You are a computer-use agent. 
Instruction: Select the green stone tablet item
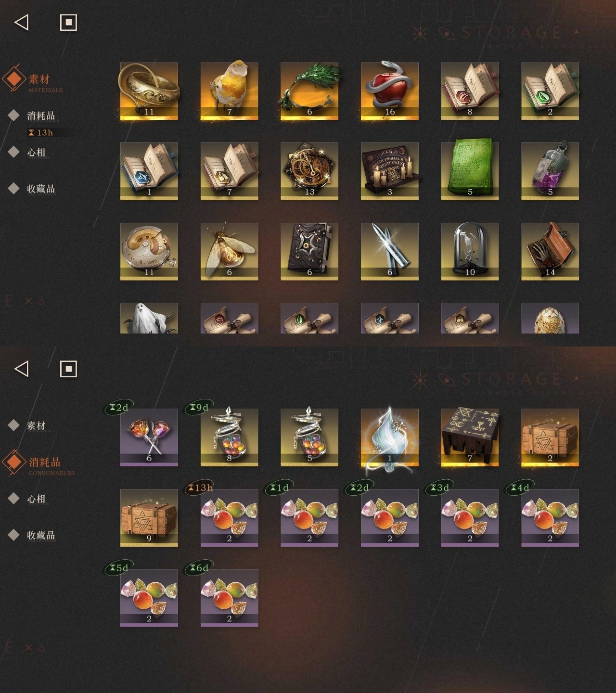click(470, 171)
